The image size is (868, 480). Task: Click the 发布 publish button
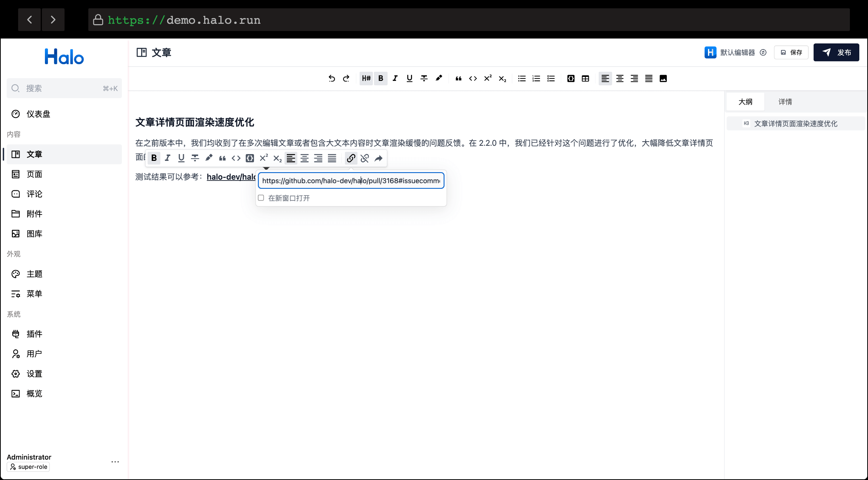coord(836,52)
